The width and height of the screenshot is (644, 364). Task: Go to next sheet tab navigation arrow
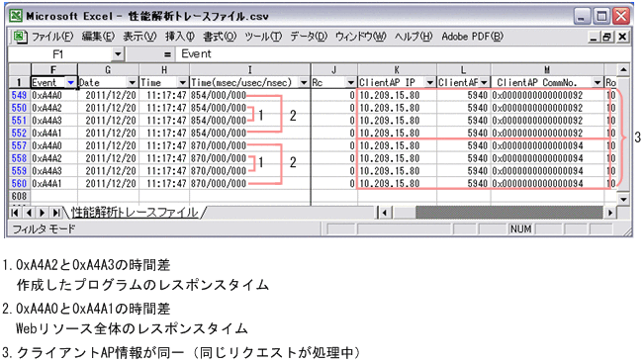[42, 213]
